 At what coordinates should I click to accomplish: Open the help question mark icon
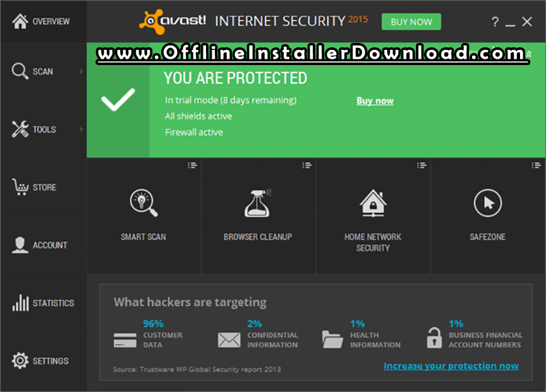495,22
